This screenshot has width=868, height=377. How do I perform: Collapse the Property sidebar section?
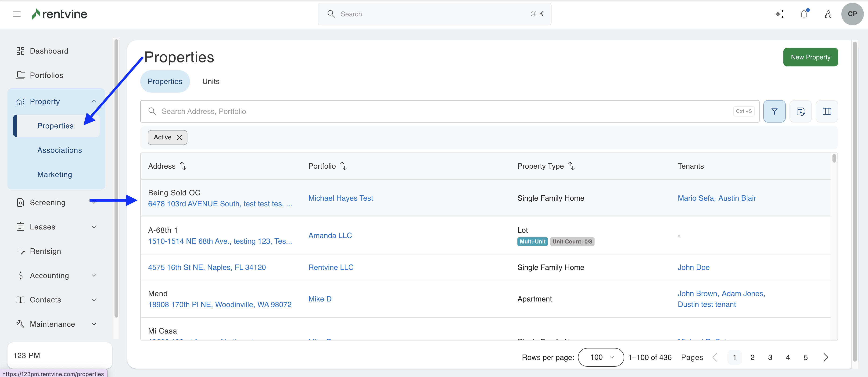point(94,101)
